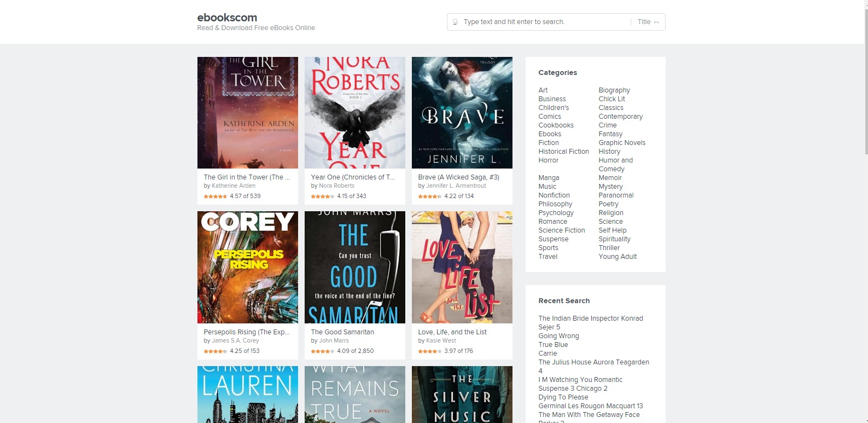Open Love, Life, and the List cover

pyautogui.click(x=462, y=268)
